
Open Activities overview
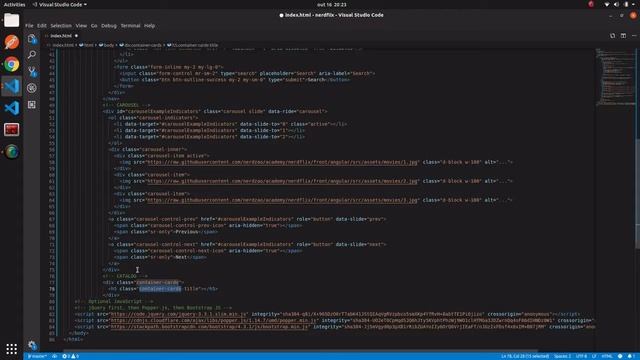[x=14, y=4]
